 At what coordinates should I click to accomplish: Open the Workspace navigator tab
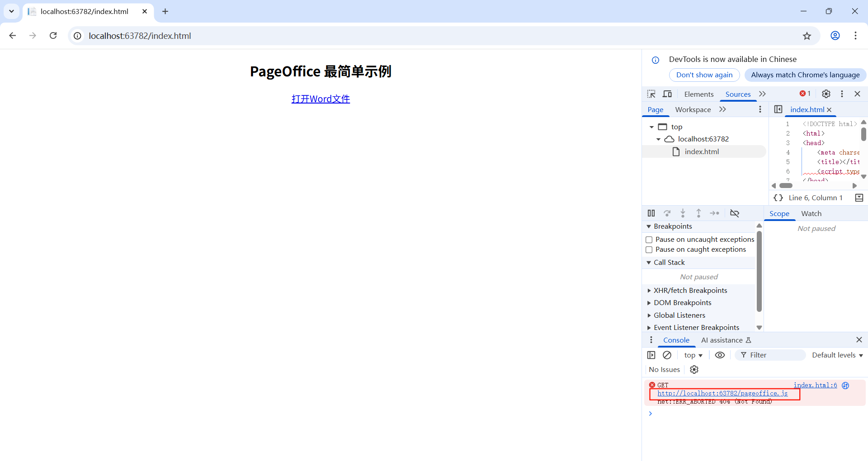[693, 109]
